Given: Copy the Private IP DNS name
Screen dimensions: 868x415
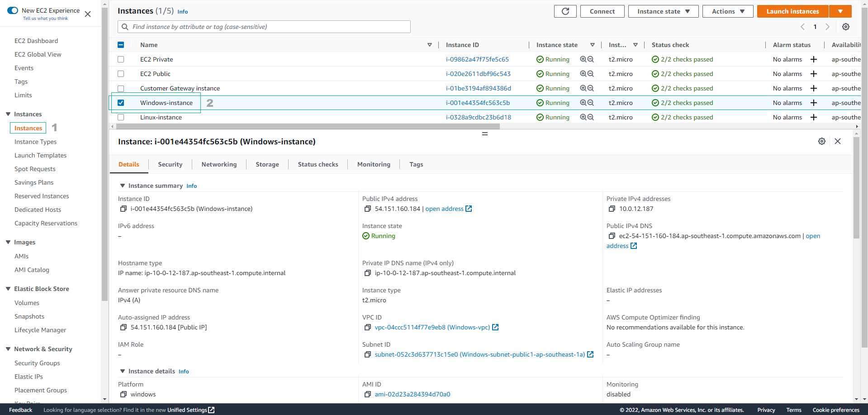Looking at the screenshot, I should [367, 273].
